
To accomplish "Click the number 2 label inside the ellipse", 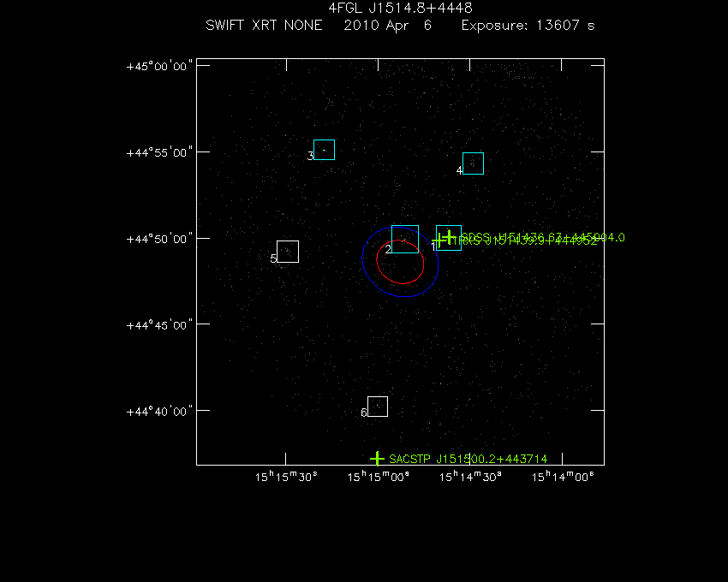I will [388, 249].
